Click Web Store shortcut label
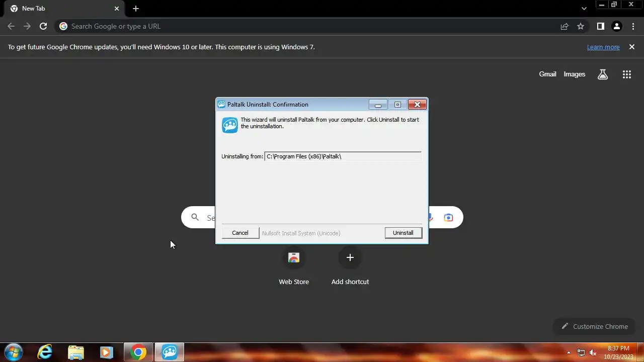644x362 pixels. tap(294, 282)
